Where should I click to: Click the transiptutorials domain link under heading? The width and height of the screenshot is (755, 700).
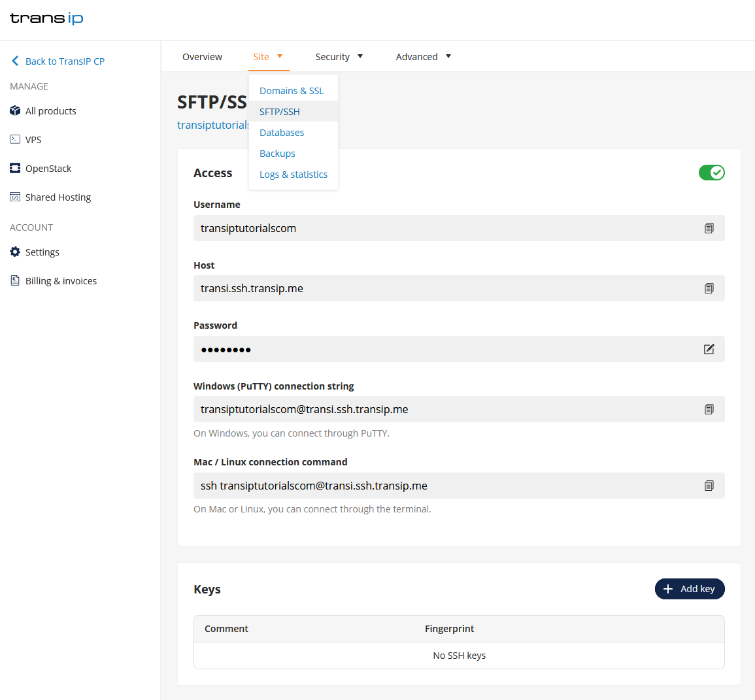tap(213, 125)
